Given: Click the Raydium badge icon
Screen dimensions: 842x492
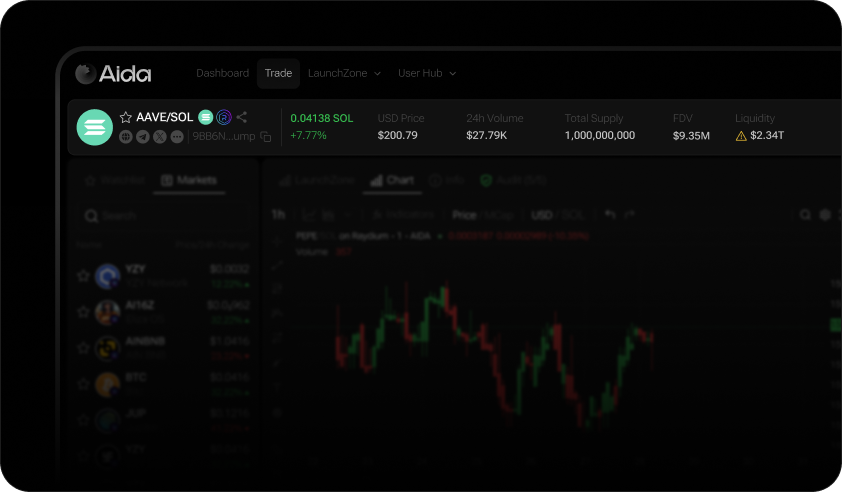Looking at the screenshot, I should [223, 117].
